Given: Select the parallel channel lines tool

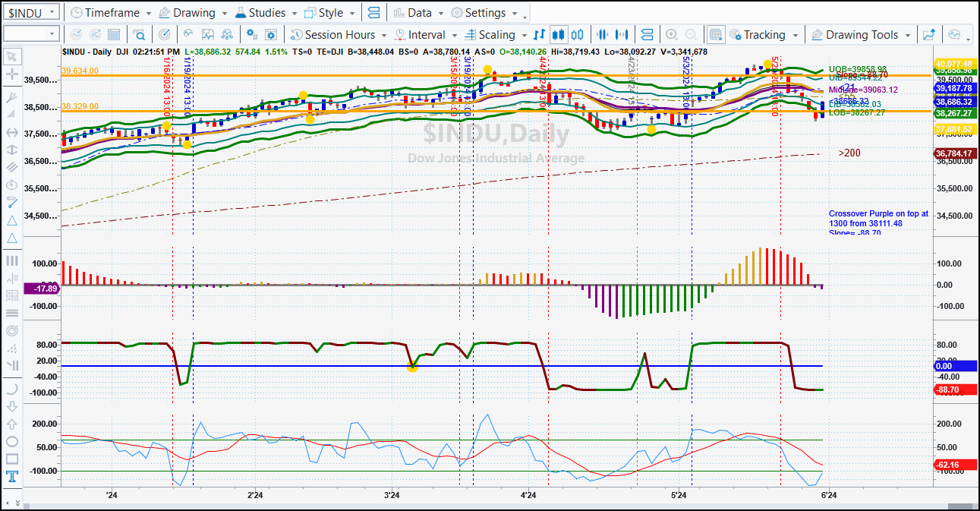Looking at the screenshot, I should (11, 168).
